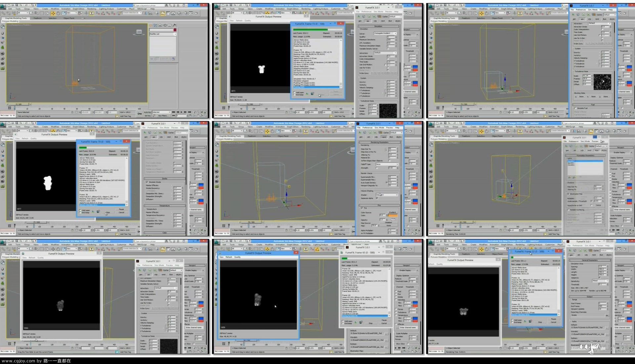Open the Display command panel tab in top-left frame
This screenshot has width=635, height=364.
click(169, 25)
